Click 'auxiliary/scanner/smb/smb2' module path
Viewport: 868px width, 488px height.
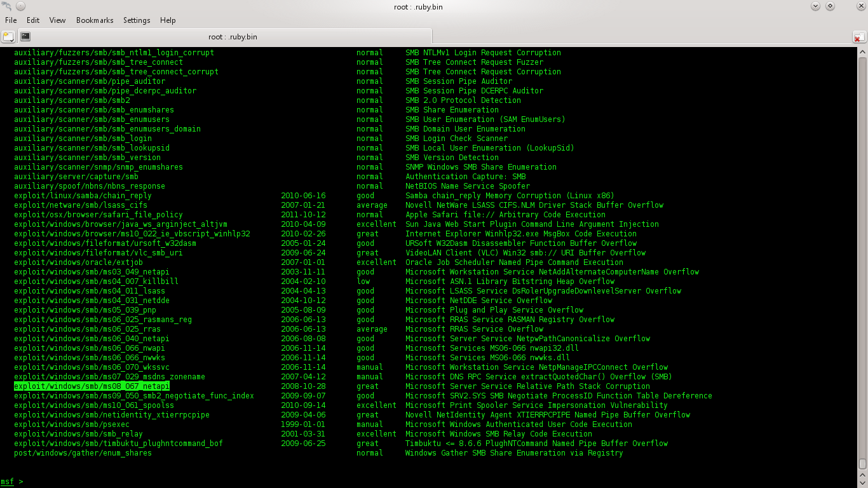72,100
